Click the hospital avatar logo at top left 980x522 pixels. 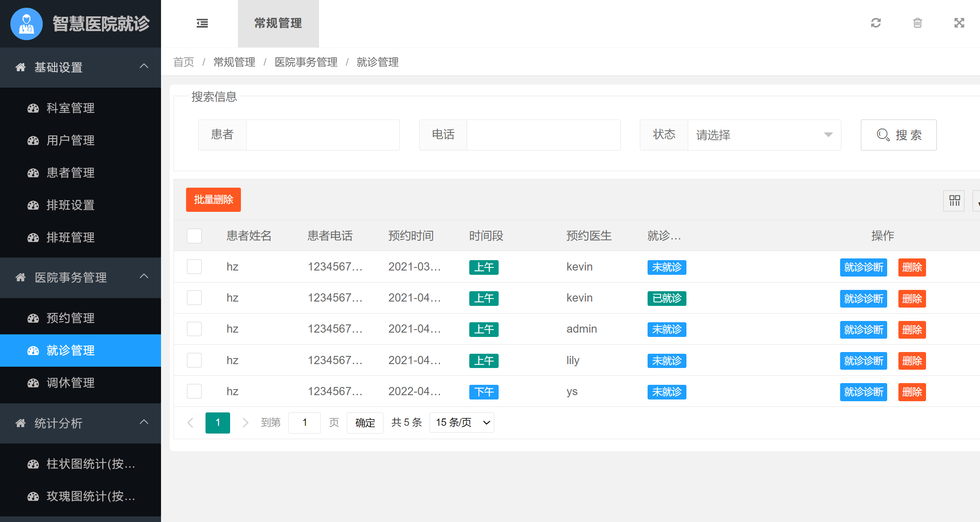point(26,24)
